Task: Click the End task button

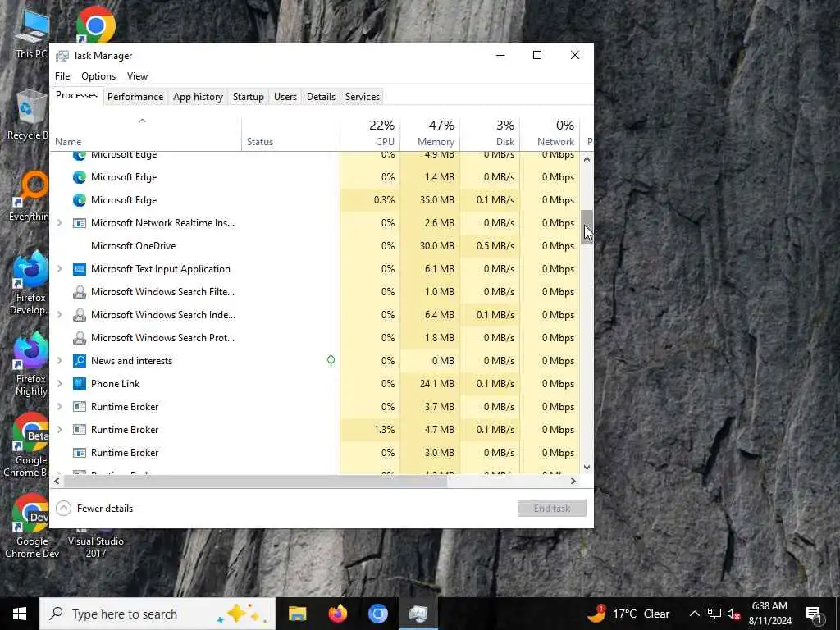Action: coord(552,509)
